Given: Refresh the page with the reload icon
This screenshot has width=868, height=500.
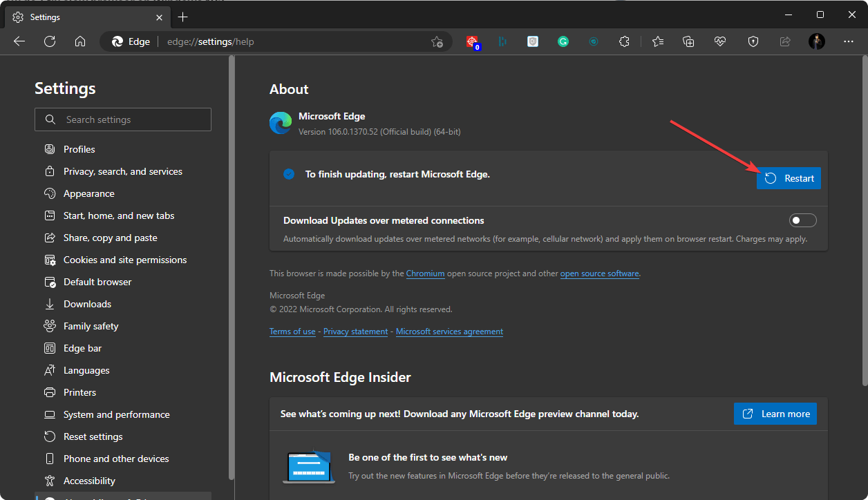Looking at the screenshot, I should (50, 41).
